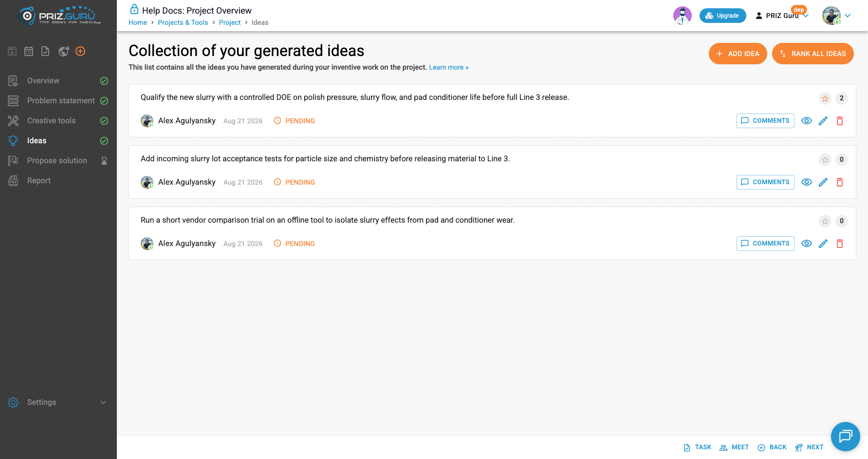The image size is (868, 459).
Task: Open the PRIZ Guru workspace dropdown
Action: 782,16
